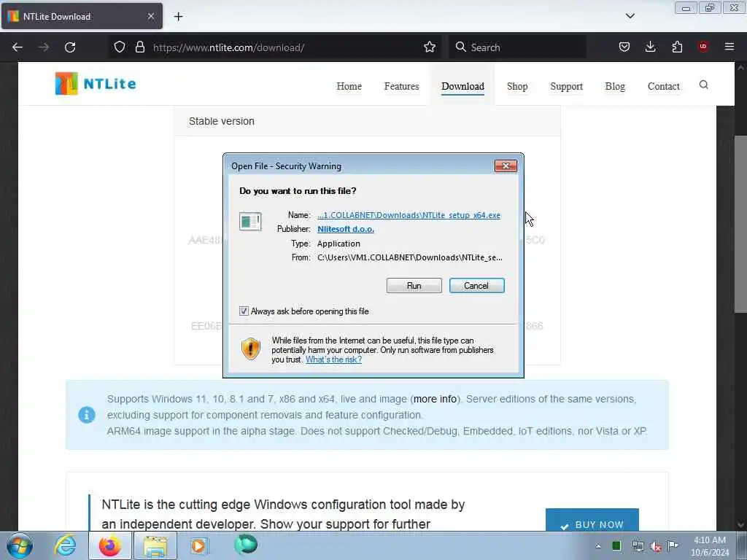Reload the NTLite download page

click(x=70, y=47)
